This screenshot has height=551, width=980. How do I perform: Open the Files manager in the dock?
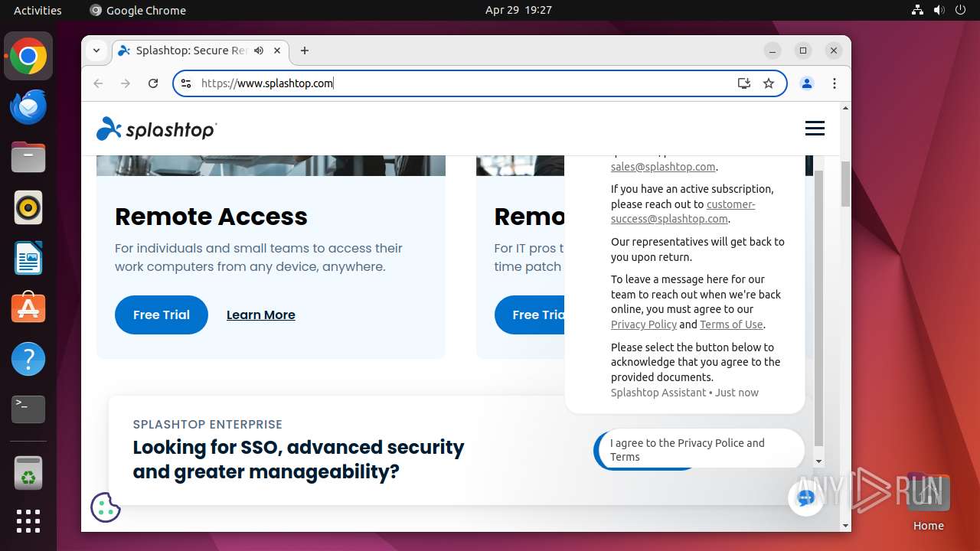pos(28,158)
